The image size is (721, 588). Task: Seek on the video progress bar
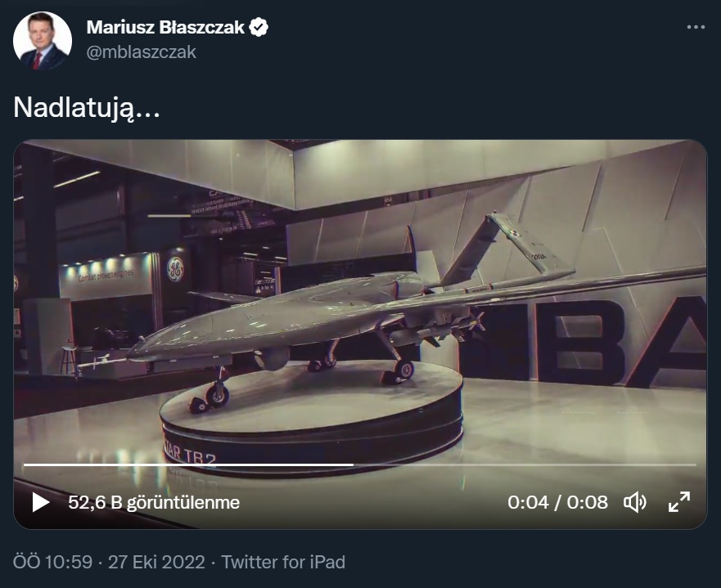pos(360,465)
